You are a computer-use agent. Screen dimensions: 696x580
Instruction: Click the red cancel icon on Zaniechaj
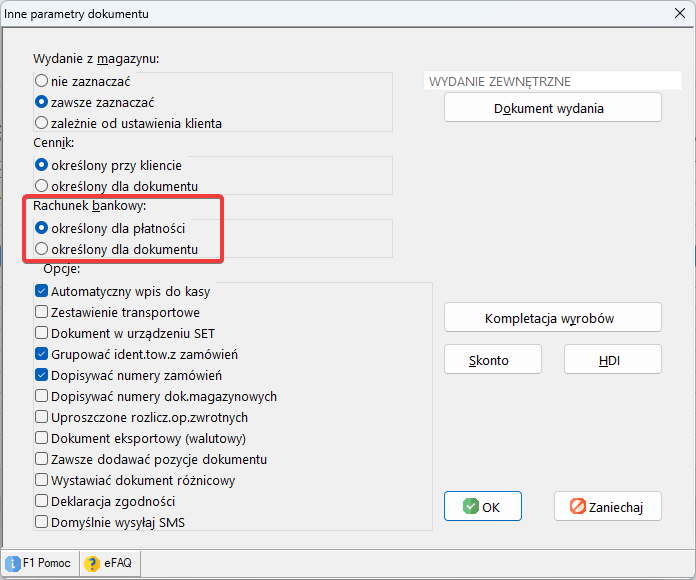click(x=577, y=506)
